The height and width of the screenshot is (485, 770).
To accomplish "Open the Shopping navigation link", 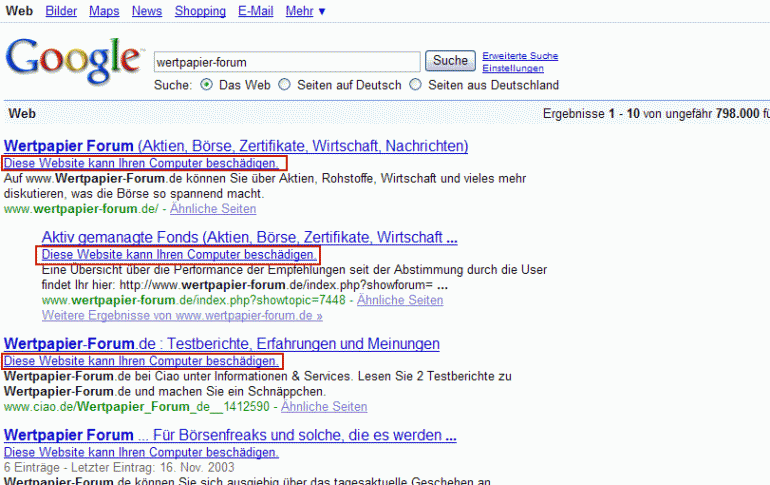I will [x=200, y=11].
